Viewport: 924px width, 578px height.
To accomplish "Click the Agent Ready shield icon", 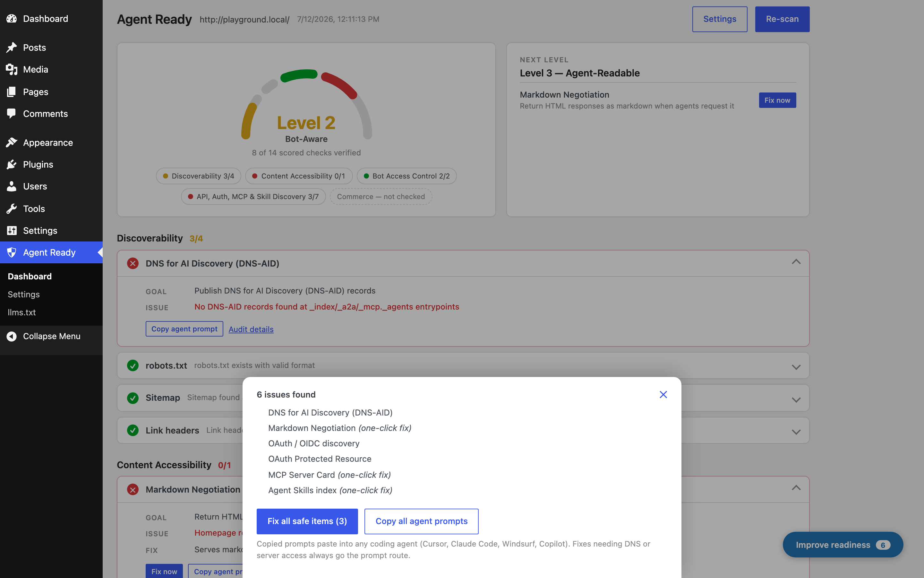I will point(12,252).
